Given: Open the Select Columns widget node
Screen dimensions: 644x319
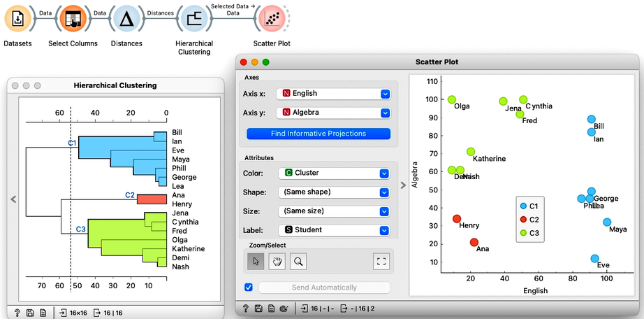Looking at the screenshot, I should coord(73,19).
